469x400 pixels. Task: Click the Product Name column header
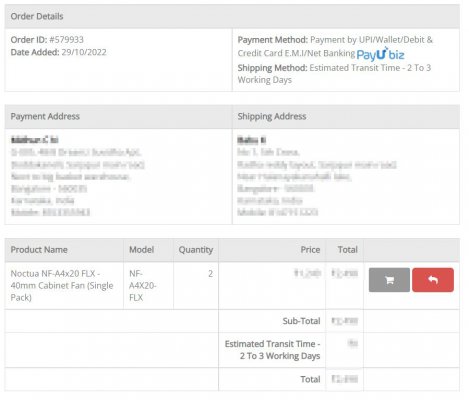[39, 250]
